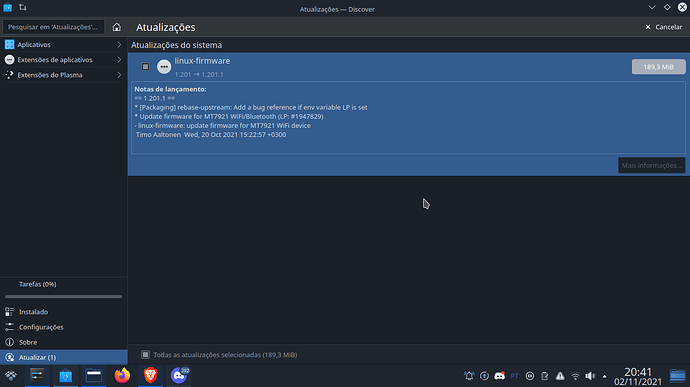The image size is (690, 387).
Task: Launch Brave browser from the taskbar
Action: pos(150,376)
